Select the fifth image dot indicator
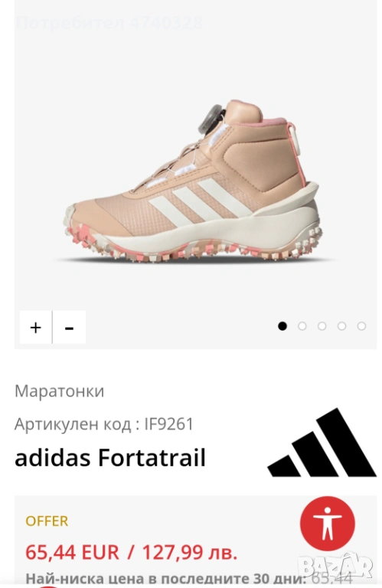 (362, 326)
